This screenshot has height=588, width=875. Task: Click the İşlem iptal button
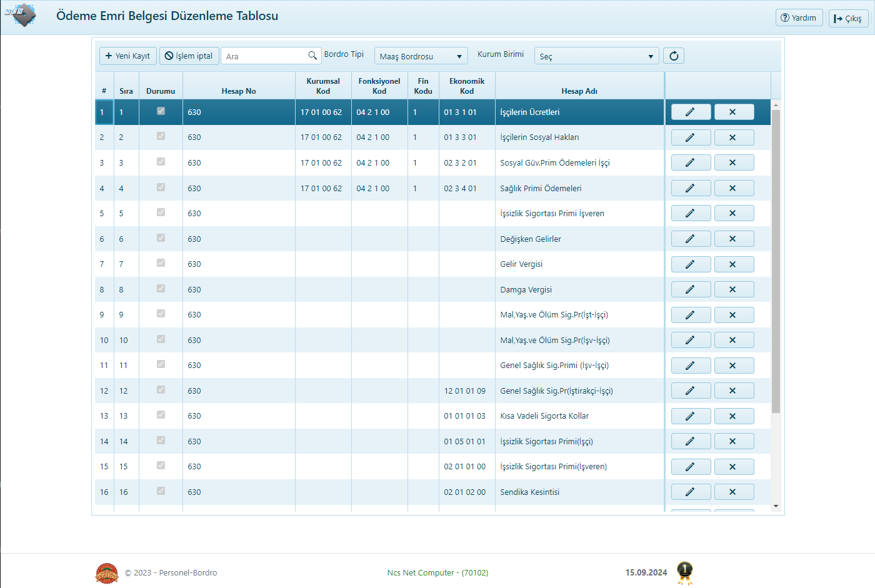(189, 56)
